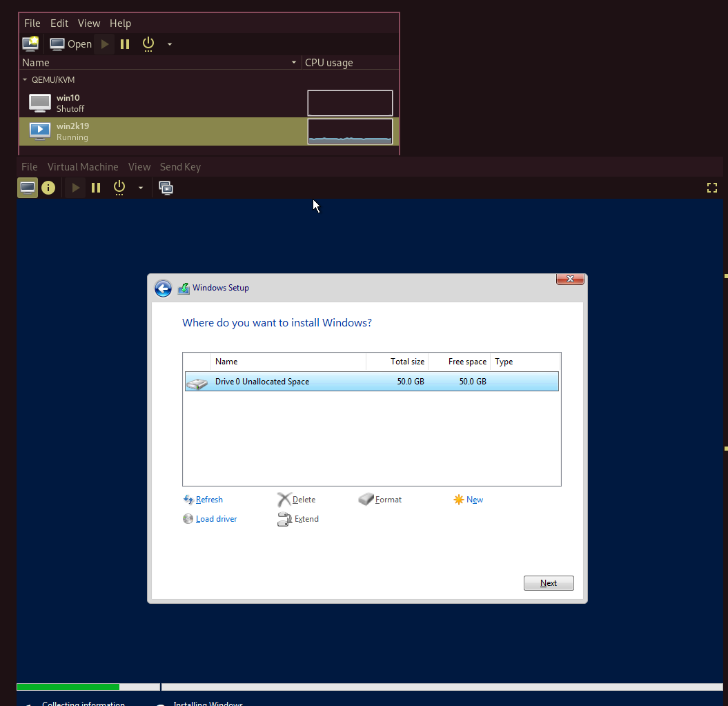
Task: Open the Help menu in Virtual Machine Manager
Action: [120, 23]
